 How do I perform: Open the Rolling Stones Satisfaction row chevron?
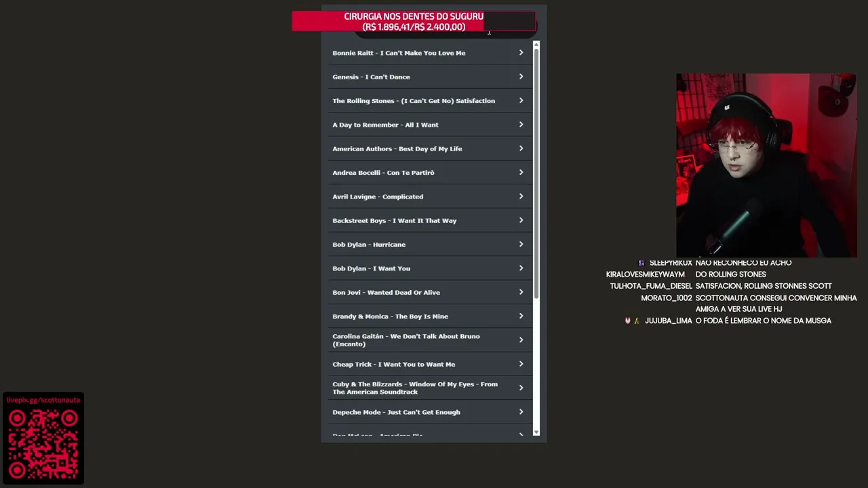coord(521,100)
